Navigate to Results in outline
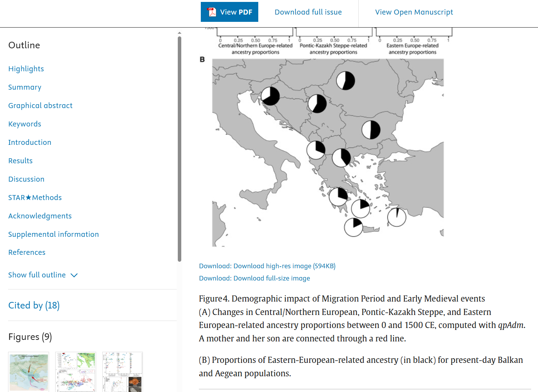Viewport: 538px width, 392px height. point(20,161)
